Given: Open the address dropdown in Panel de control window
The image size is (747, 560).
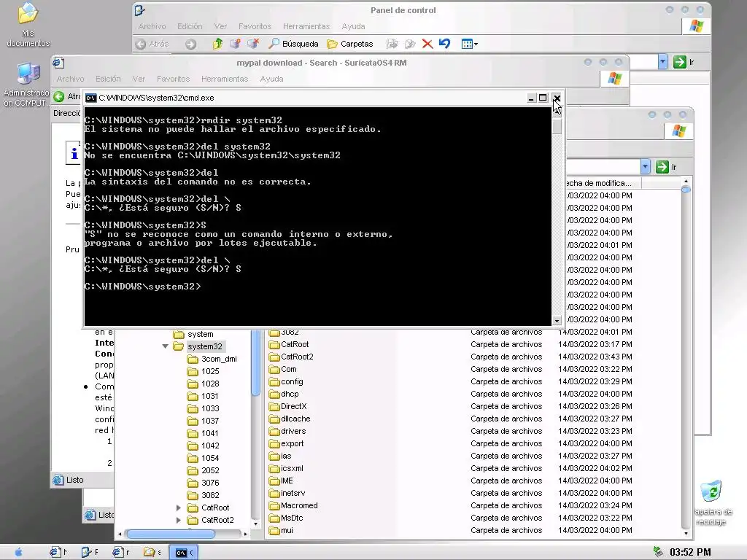Looking at the screenshot, I should point(662,62).
